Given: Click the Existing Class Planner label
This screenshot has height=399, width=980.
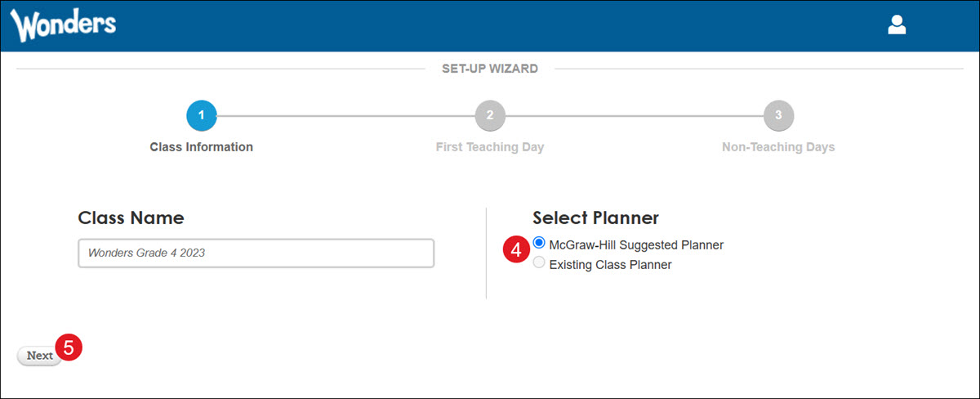Looking at the screenshot, I should click(610, 265).
